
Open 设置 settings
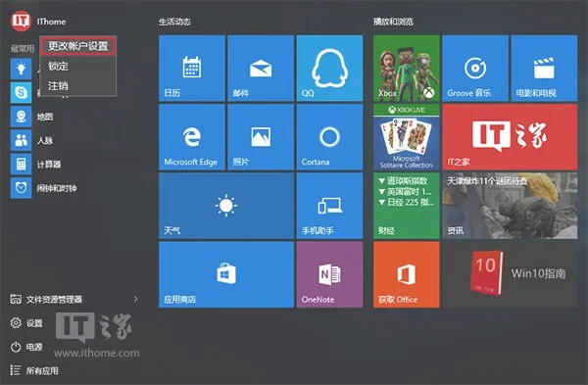(26, 322)
